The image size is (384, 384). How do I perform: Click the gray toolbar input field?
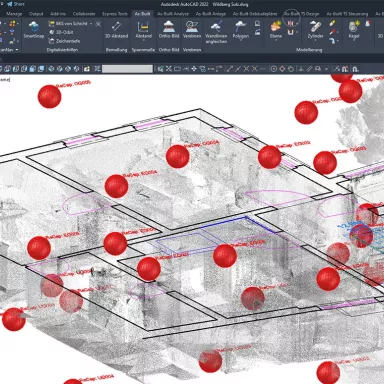[x=127, y=69]
